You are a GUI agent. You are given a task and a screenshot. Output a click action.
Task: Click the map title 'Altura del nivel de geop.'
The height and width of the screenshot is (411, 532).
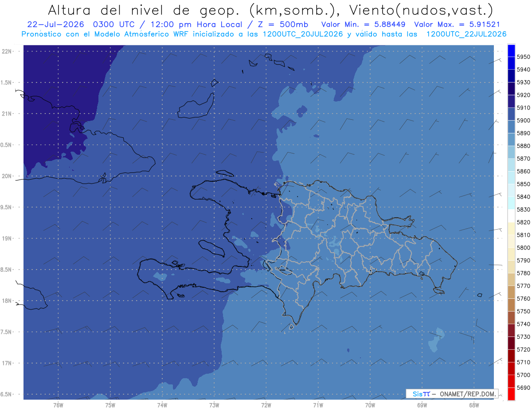pos(145,10)
